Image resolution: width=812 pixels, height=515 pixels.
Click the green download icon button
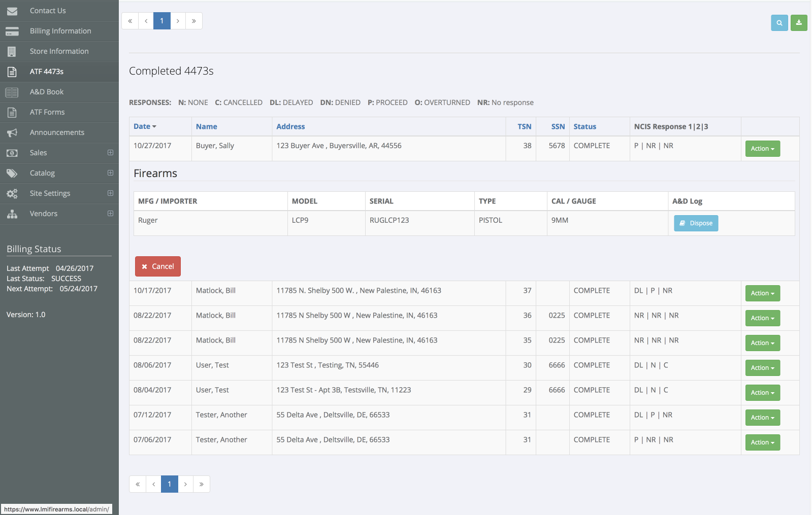pyautogui.click(x=799, y=23)
